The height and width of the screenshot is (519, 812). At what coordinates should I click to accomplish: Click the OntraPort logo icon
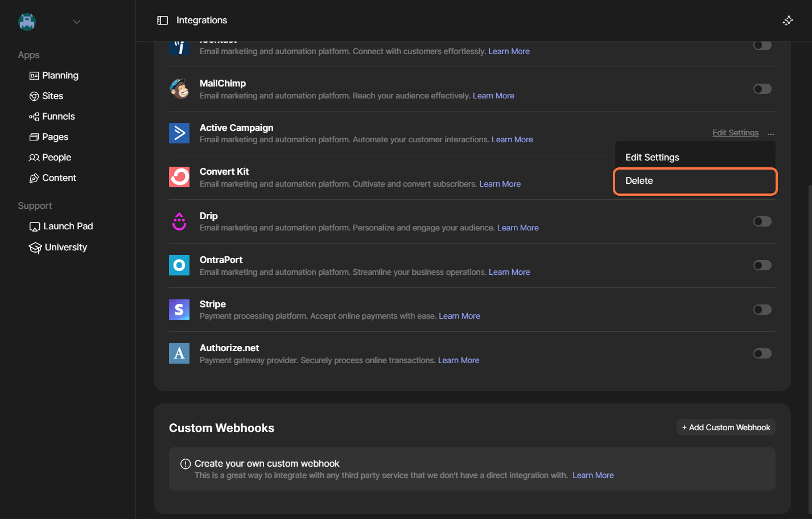pyautogui.click(x=179, y=265)
